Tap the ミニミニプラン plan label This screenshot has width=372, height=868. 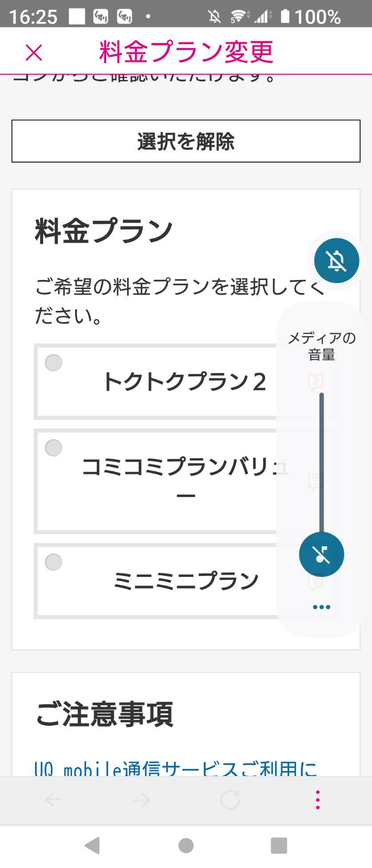click(x=186, y=581)
